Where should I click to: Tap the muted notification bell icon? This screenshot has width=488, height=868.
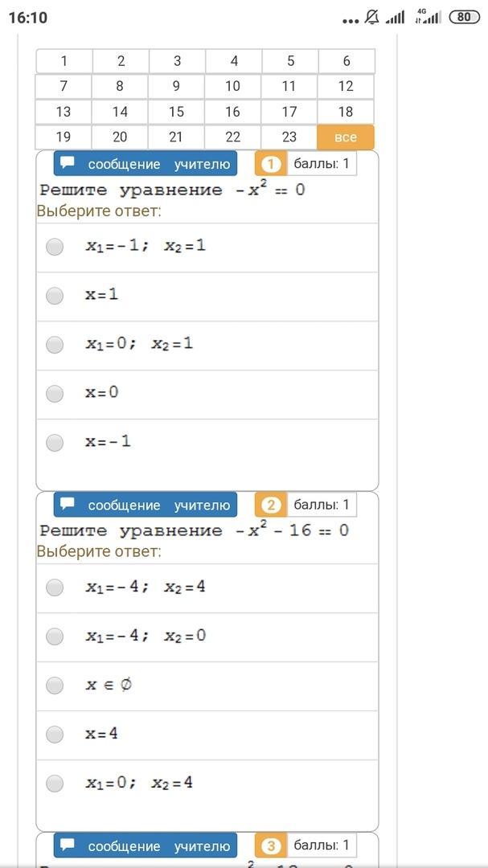click(371, 17)
